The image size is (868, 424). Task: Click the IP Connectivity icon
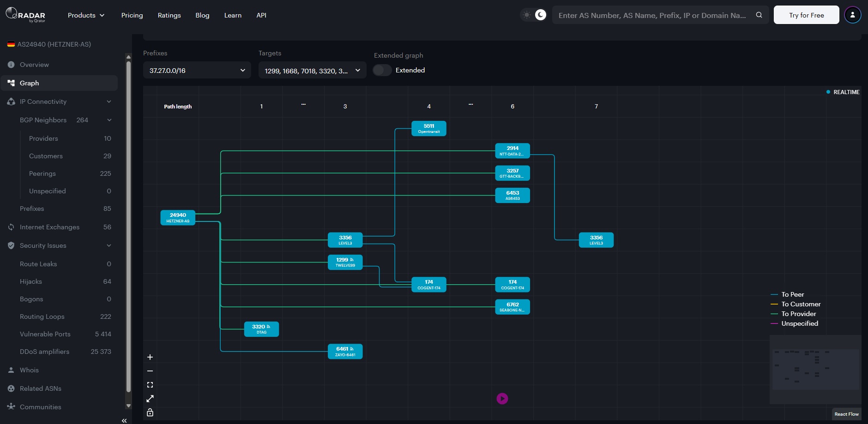point(11,102)
